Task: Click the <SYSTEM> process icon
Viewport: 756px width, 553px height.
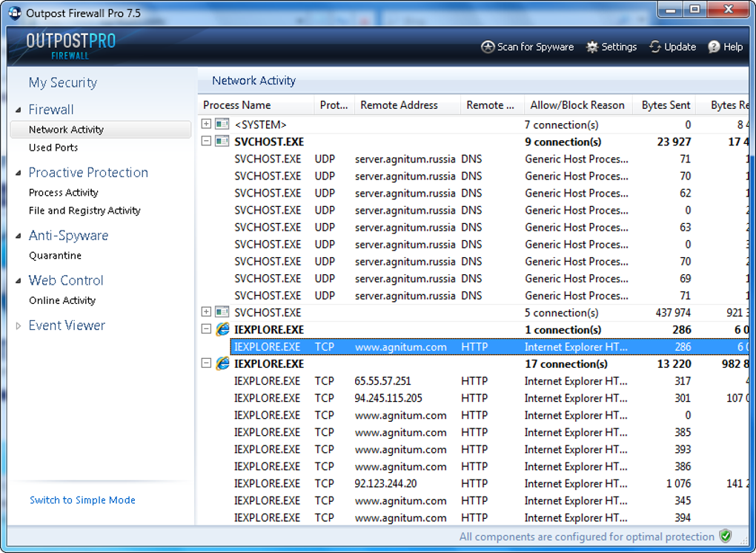Action: point(222,124)
